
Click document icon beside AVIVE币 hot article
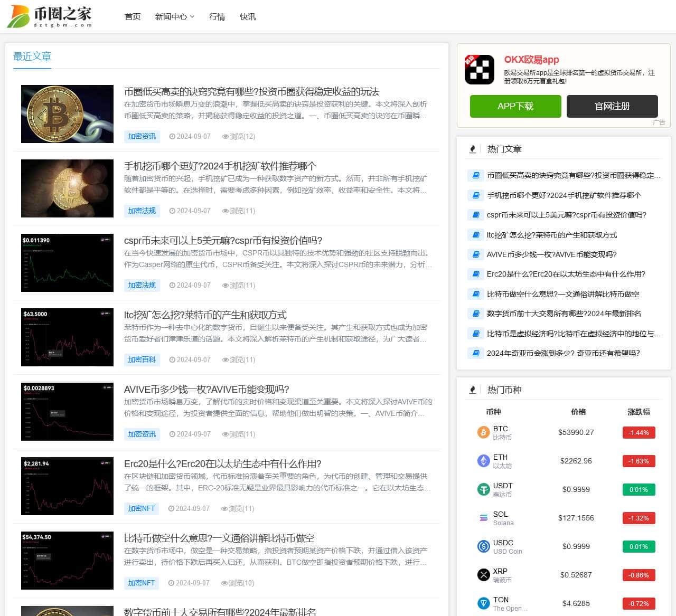tap(475, 254)
